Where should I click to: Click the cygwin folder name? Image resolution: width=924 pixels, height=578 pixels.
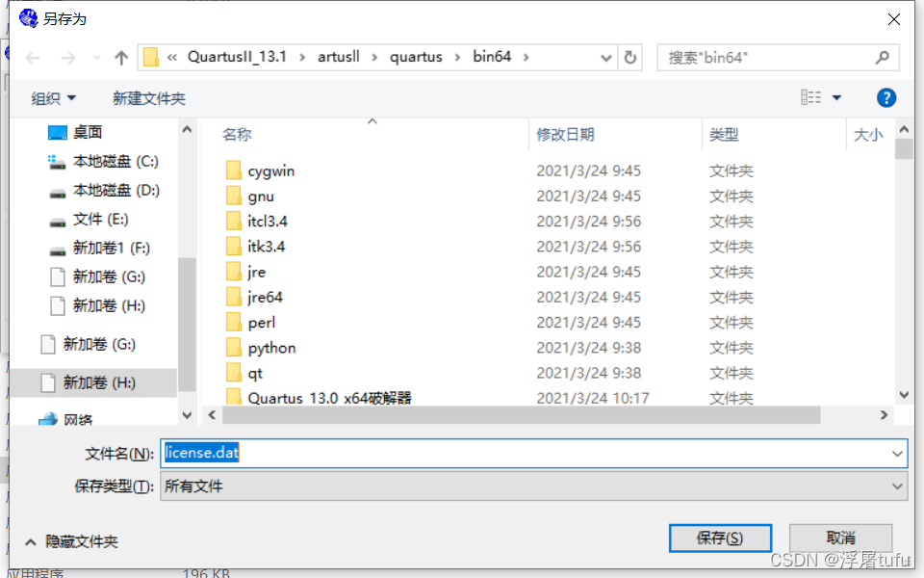(x=271, y=171)
